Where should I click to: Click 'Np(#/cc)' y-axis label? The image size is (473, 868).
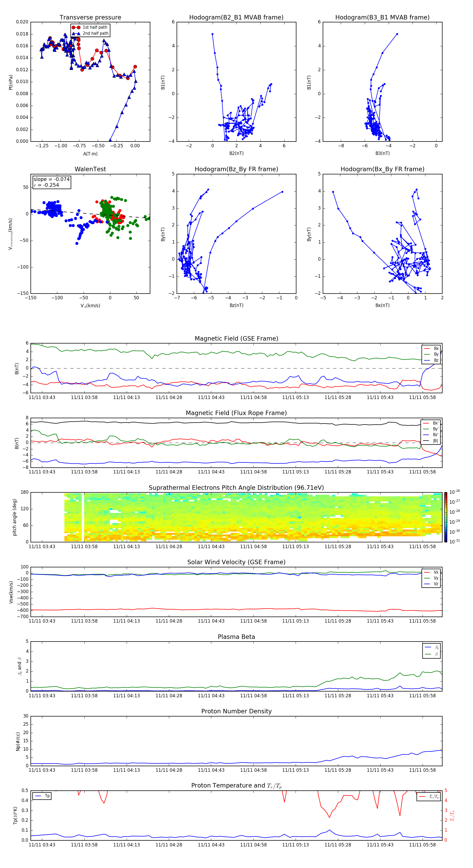click(18, 741)
